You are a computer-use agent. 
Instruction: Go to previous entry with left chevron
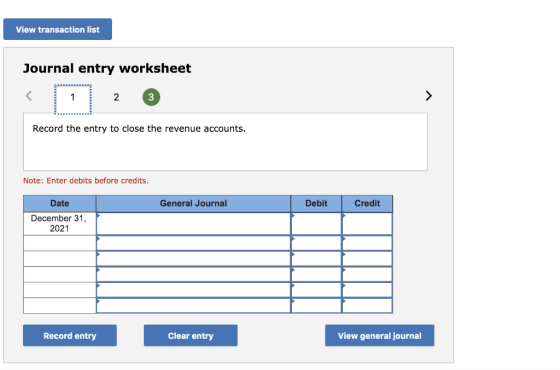(x=29, y=96)
